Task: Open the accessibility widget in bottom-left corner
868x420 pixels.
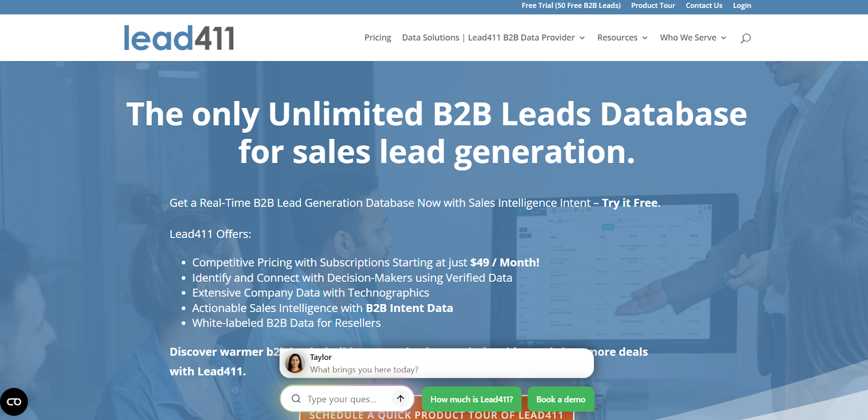Action: point(14,402)
